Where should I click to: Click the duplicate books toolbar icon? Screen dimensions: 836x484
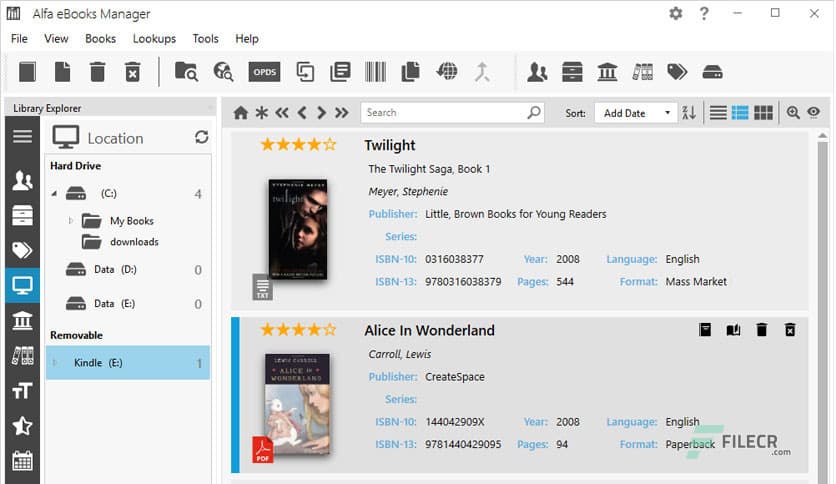click(305, 72)
